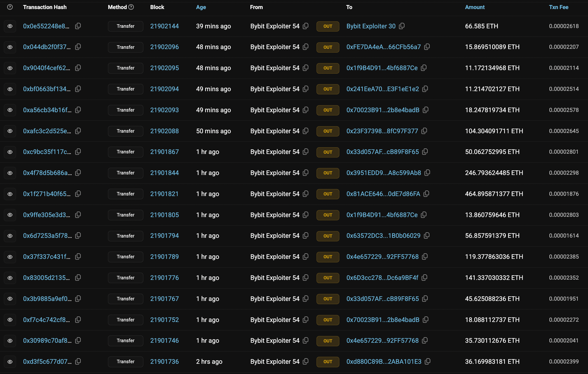
Task: Copy transaction hash 0x1f271b40f65
Action: tap(78, 194)
